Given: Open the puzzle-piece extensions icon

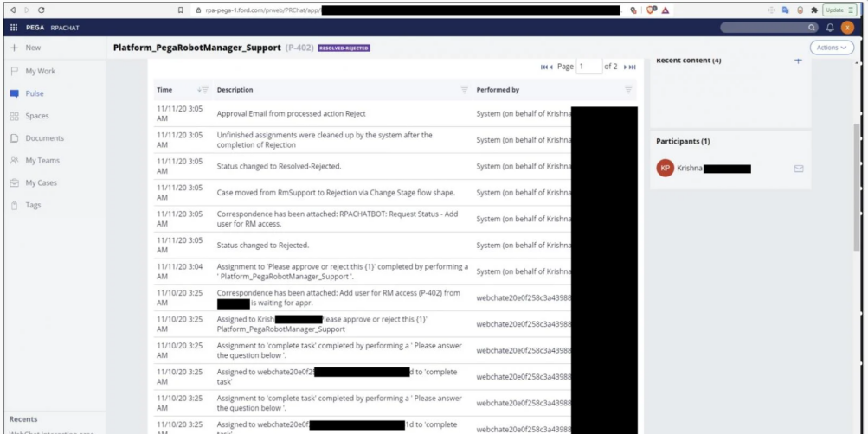Looking at the screenshot, I should (814, 10).
